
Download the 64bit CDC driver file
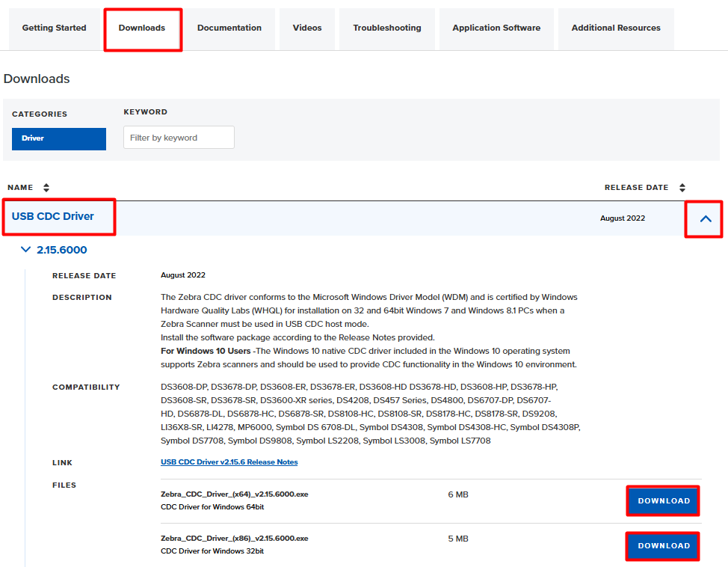[663, 501]
